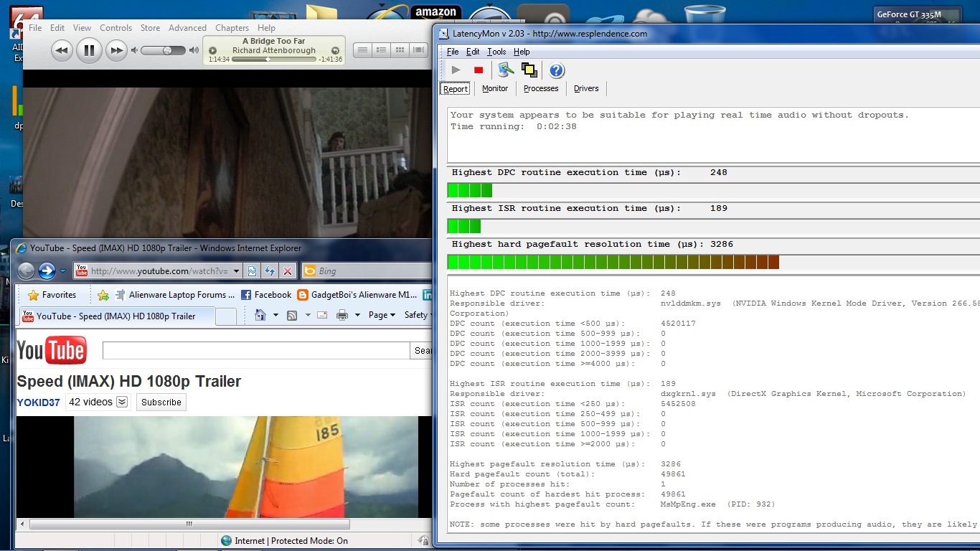Start monitoring with LatencyMon play button

(456, 70)
